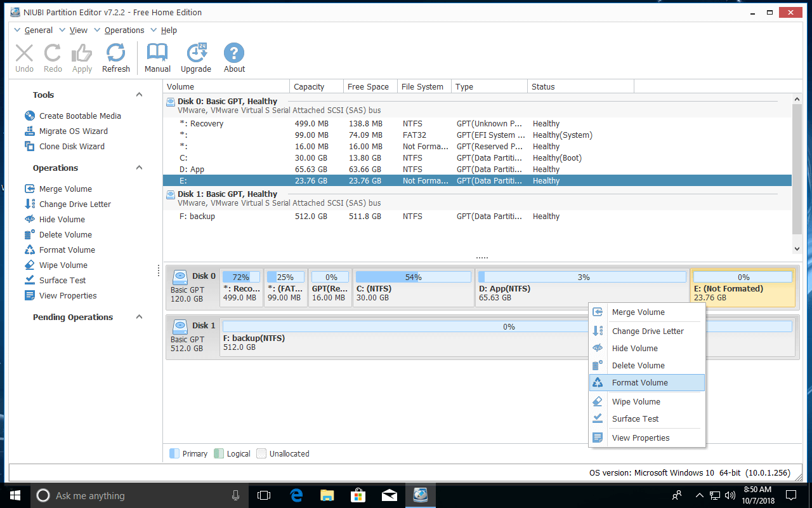Click the Upgrade toolbar icon
812x508 pixels.
[196, 53]
